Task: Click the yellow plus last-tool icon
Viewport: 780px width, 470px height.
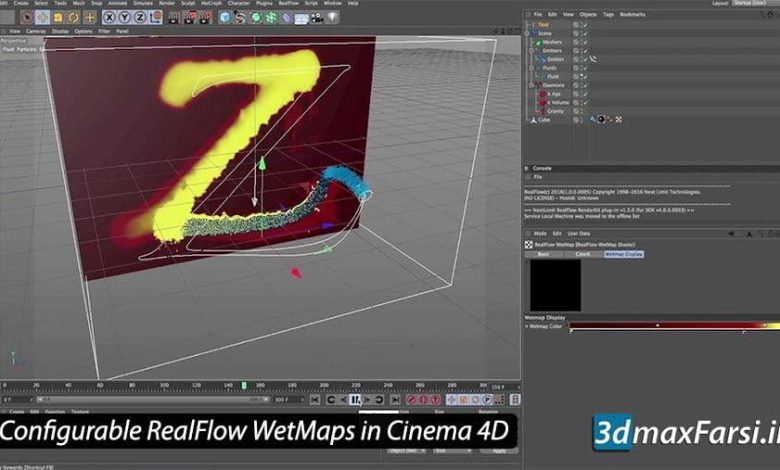Action: coord(90,18)
